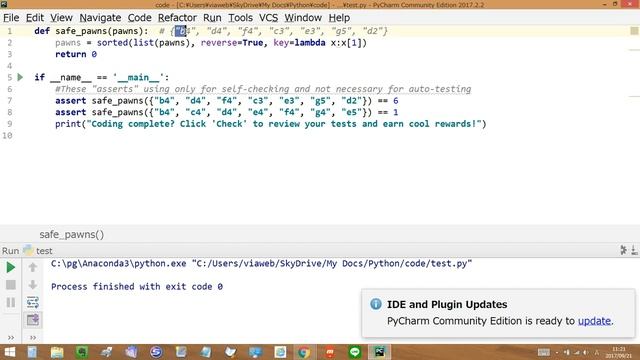Screen dimensions: 640x360
Task: Click the Up the stack trace arrow
Action: point(33,267)
